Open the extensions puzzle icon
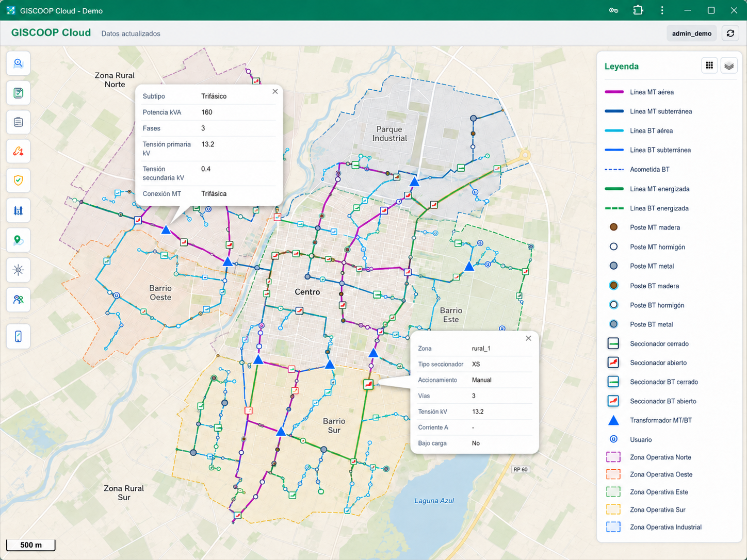747x560 pixels. (x=638, y=10)
